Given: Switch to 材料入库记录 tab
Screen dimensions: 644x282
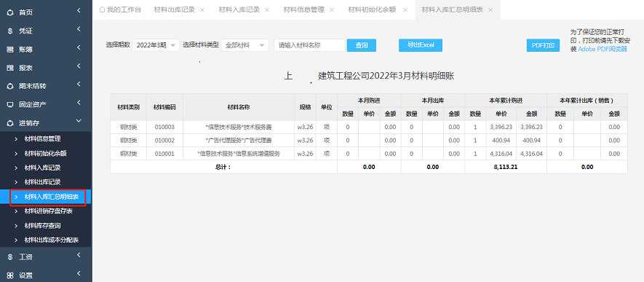Looking at the screenshot, I should tap(239, 10).
